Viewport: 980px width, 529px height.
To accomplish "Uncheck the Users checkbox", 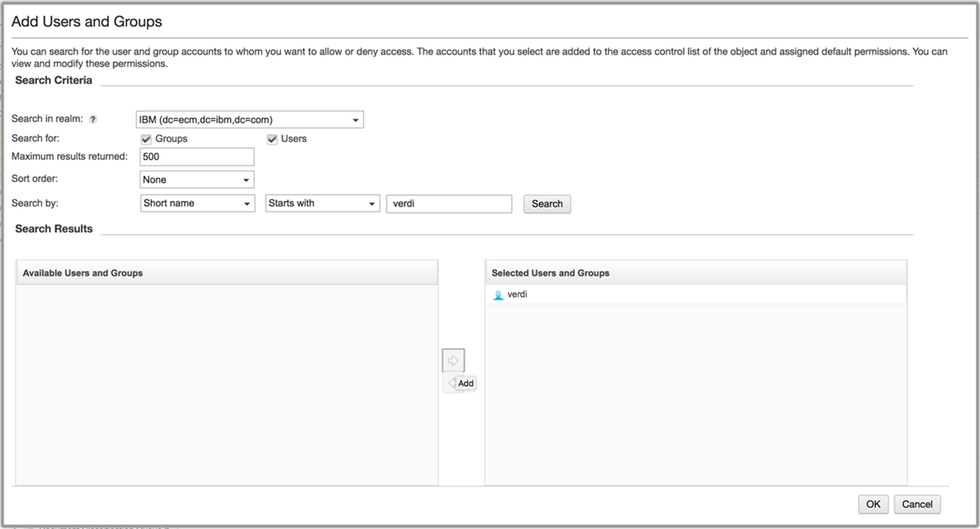I will [271, 138].
